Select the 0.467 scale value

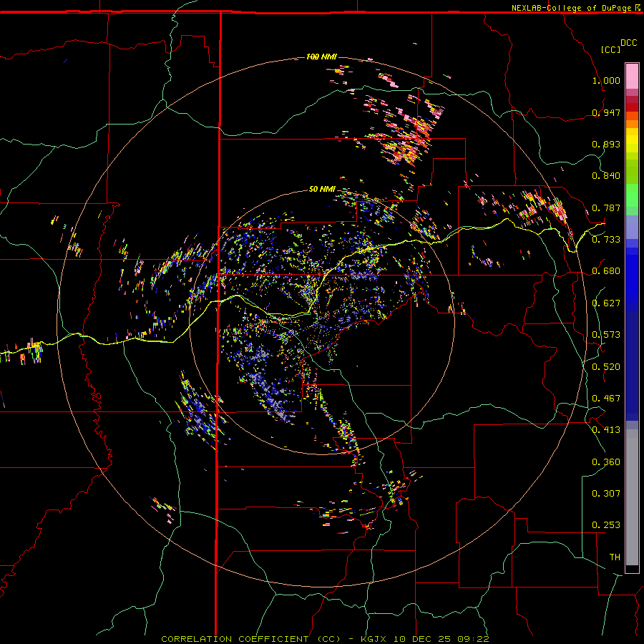pyautogui.click(x=606, y=399)
